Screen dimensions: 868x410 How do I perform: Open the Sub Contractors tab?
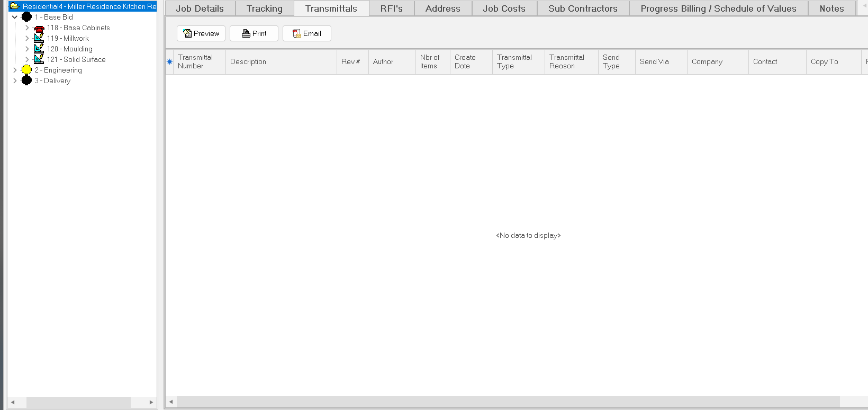click(583, 8)
